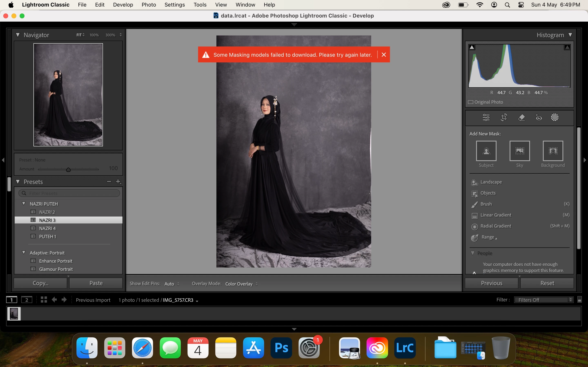Open the Overlay Mode dropdown
Image resolution: width=588 pixels, height=367 pixels.
[x=241, y=284]
